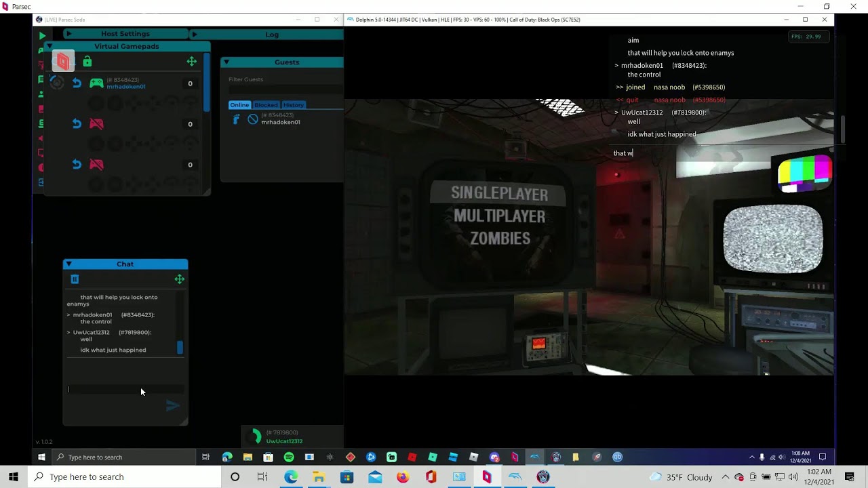Strip mrhadoken01's gamepad with blue undo arrow
Screen dimensions: 868x488
pyautogui.click(x=77, y=83)
